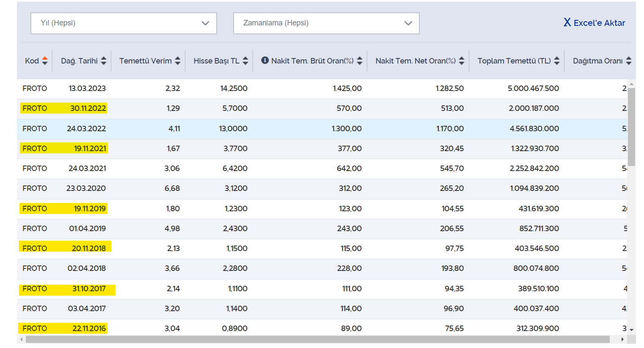This screenshot has width=644, height=348.
Task: Select date cell 19.11.2019
Action: pos(90,209)
